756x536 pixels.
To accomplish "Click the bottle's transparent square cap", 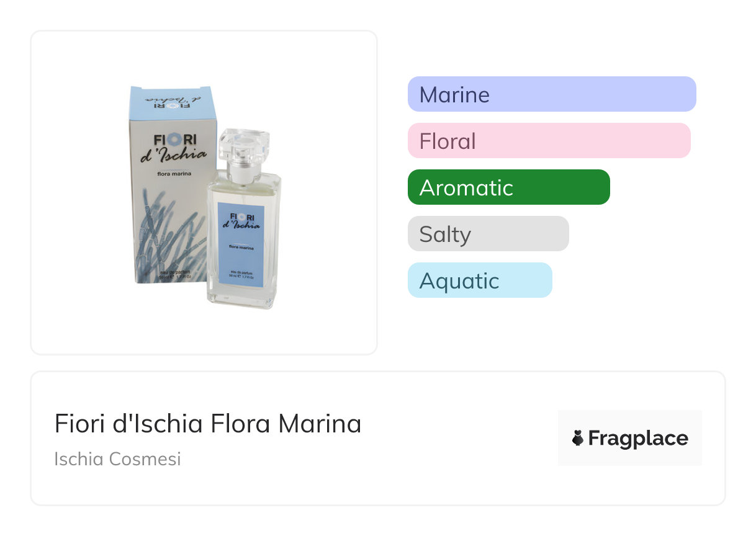I will coord(244,143).
